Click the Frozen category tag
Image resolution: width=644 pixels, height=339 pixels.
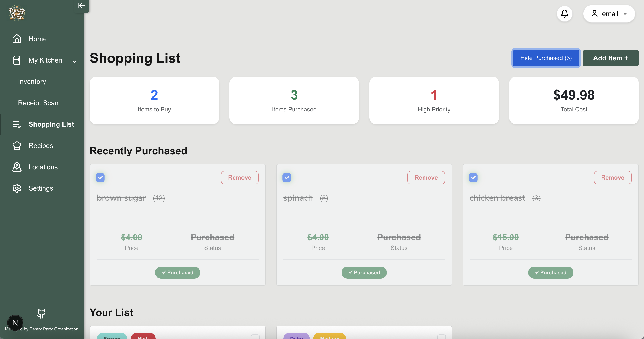click(112, 336)
